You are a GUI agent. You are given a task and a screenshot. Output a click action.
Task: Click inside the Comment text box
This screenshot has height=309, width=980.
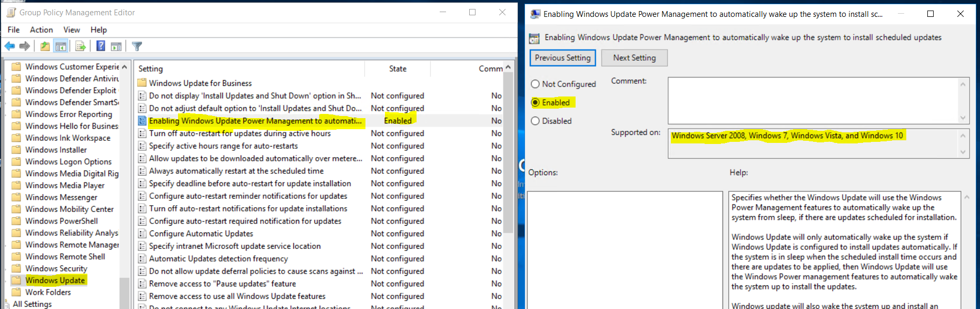(x=814, y=100)
